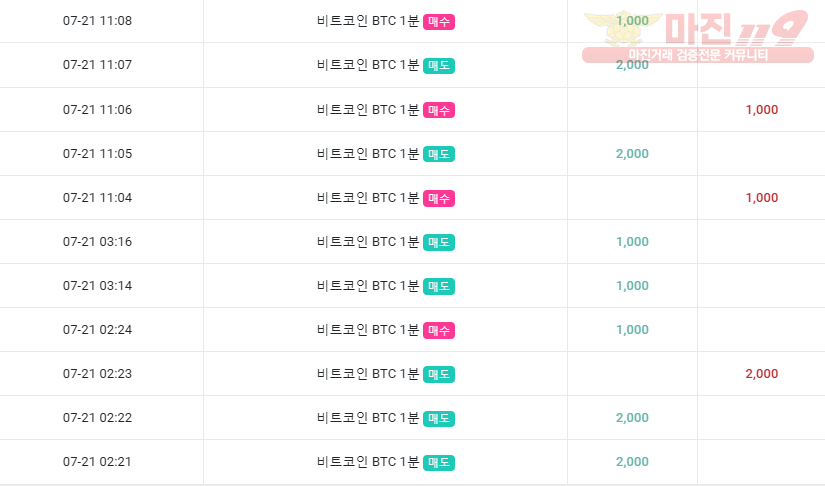Click the 마진119 watermark logo

coord(697,28)
